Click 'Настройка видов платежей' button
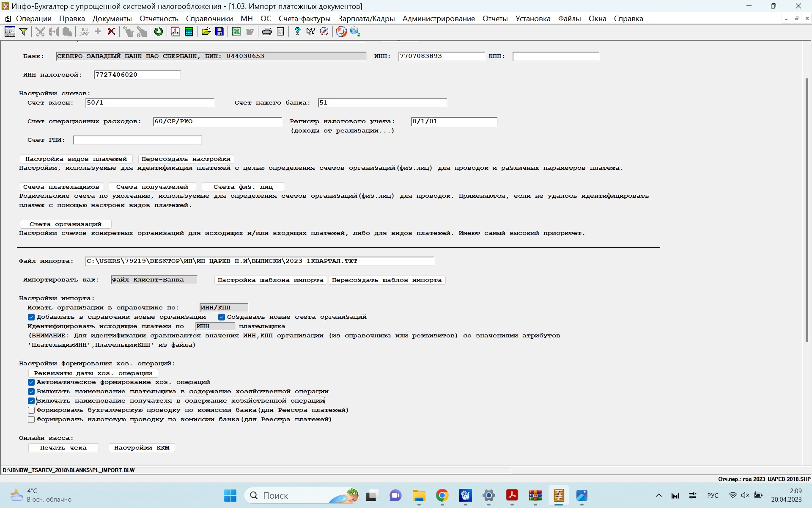Viewport: 812px width, 508px height. (76, 159)
